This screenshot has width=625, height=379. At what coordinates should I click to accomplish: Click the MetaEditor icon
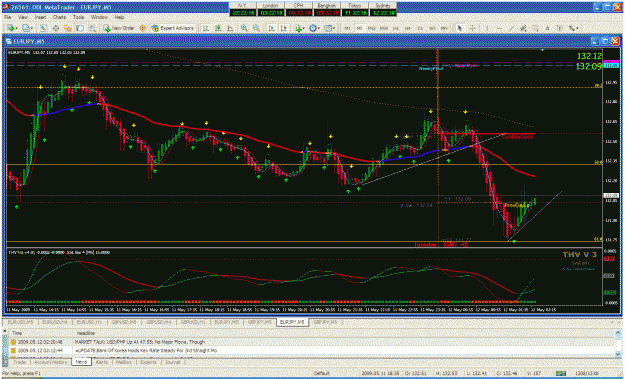click(142, 28)
